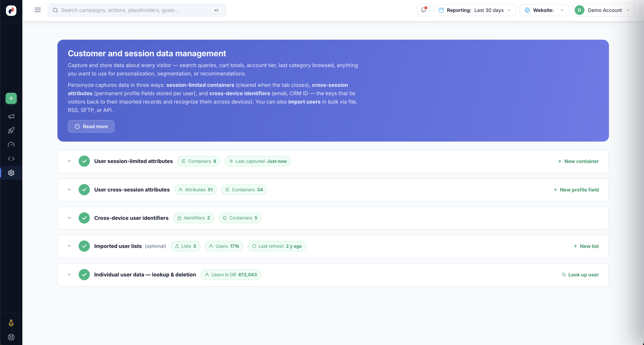Click the ⌘K shortcut badge
Screen dimensions: 644x345
pos(216,10)
